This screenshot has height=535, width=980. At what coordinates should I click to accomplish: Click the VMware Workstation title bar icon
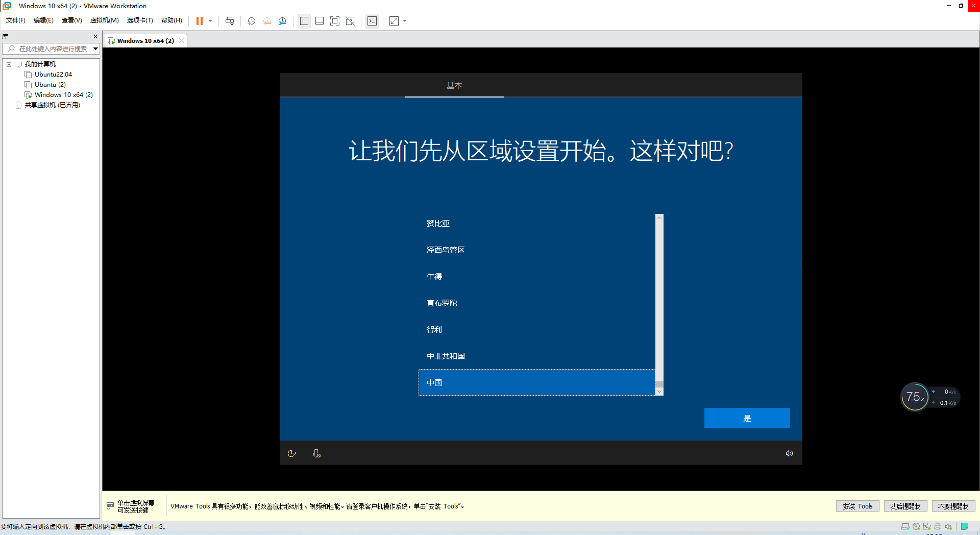coord(7,6)
